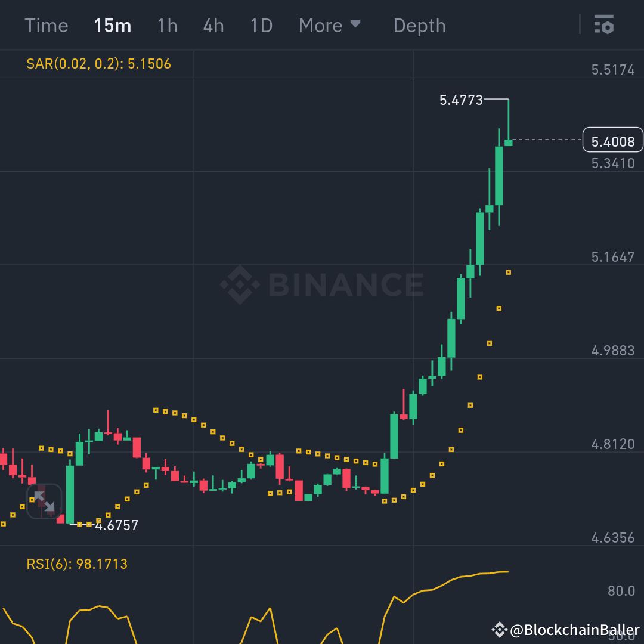The height and width of the screenshot is (644, 644).
Task: Tap the fullscreen expand arrows icon
Action: pos(44,501)
